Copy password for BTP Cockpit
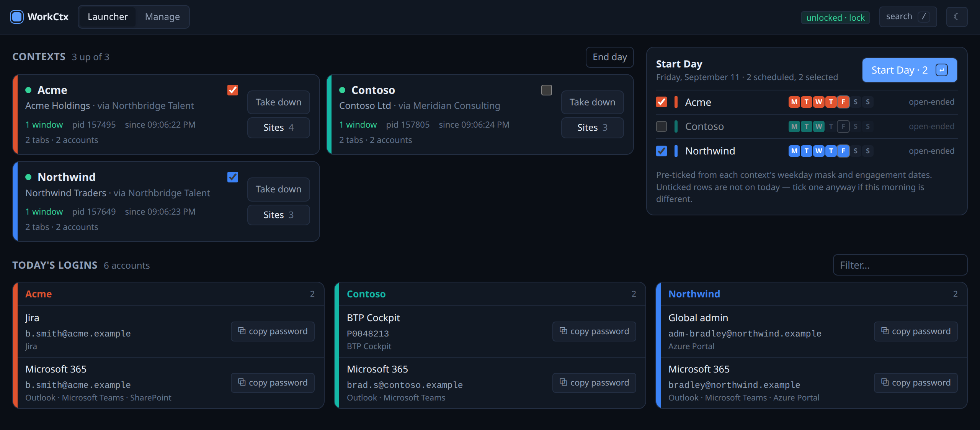Screen dimensions: 980x430 point(594,332)
